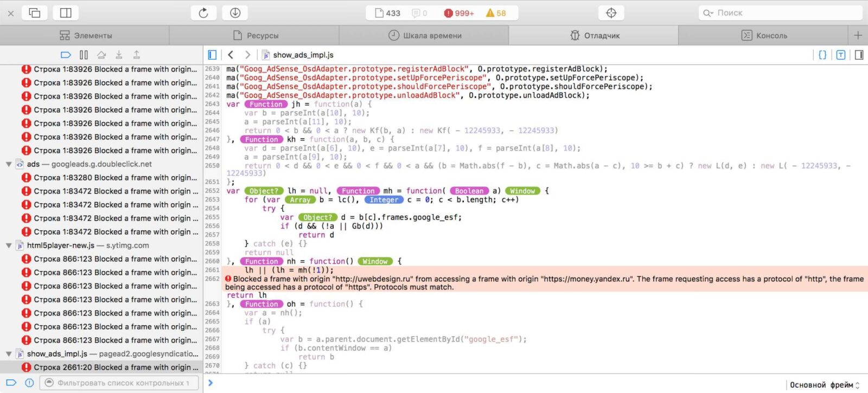This screenshot has width=868, height=393.
Task: Go to the Шкала времени tab
Action: 424,36
